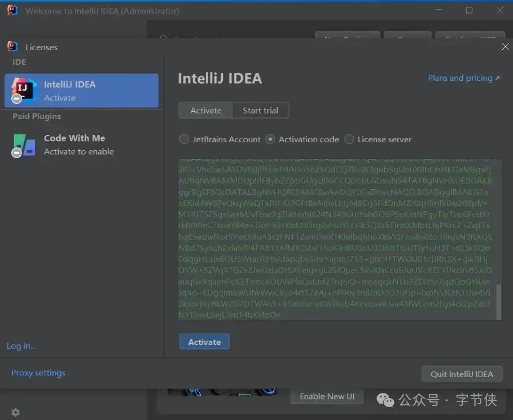Close the Welcome to IntelliJ IDEA window
This screenshot has width=513, height=420.
[500, 11]
